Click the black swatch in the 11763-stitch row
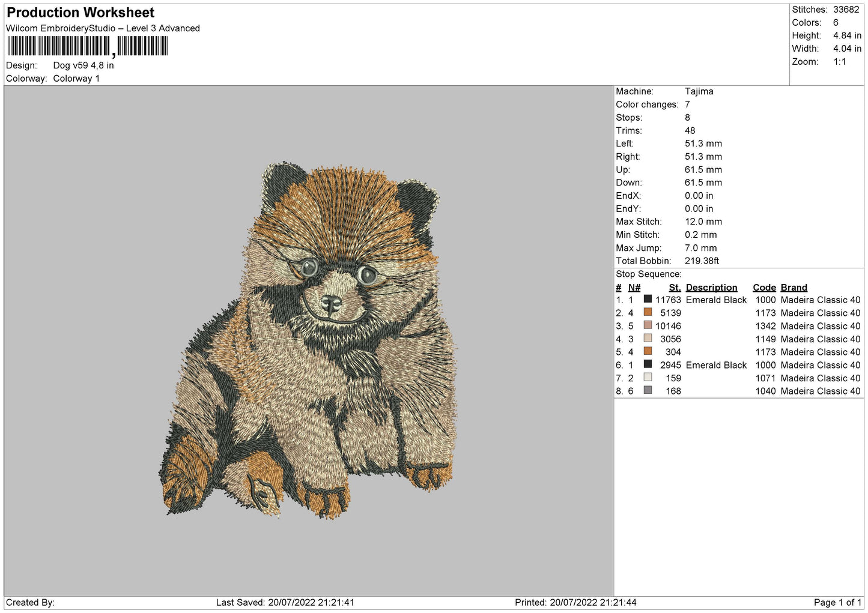The image size is (868, 613). (648, 299)
